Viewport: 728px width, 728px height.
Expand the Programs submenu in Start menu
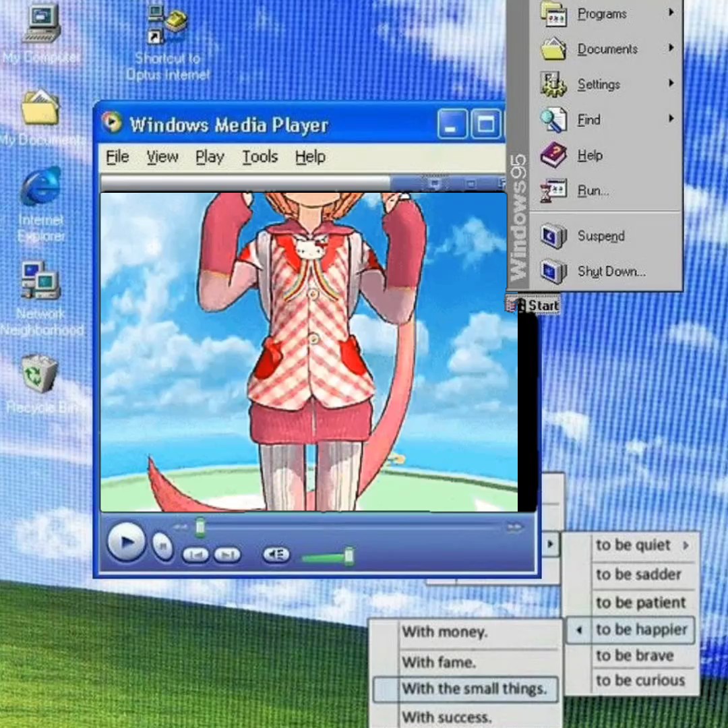click(602, 13)
